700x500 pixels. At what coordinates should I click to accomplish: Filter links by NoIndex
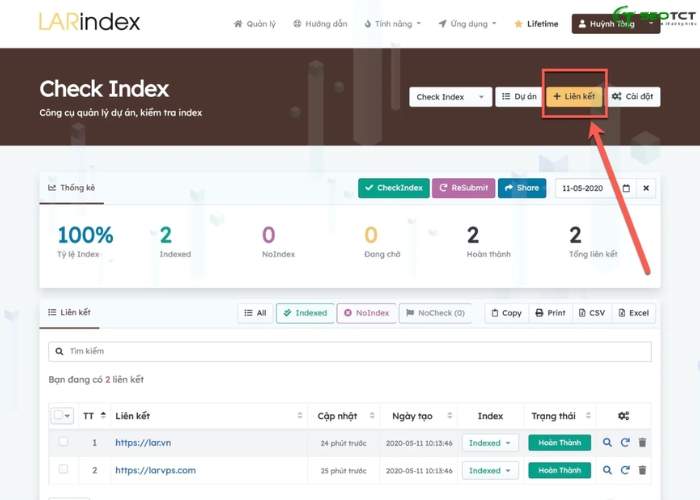tap(367, 313)
